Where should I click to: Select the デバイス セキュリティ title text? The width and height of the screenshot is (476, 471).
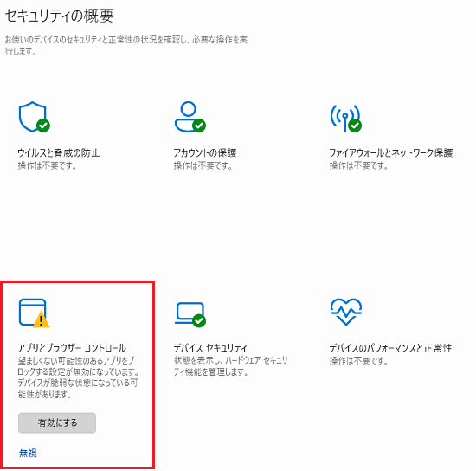[210, 348]
